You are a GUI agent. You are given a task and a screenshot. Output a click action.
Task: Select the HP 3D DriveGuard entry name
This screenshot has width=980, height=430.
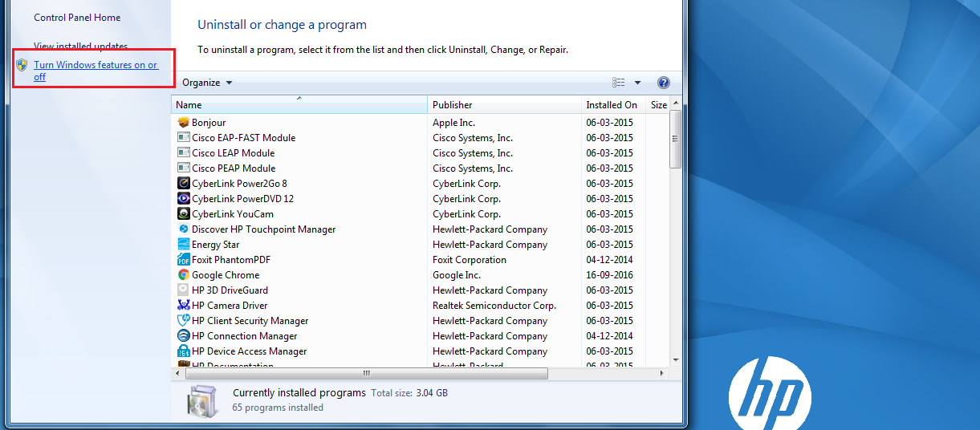230,290
